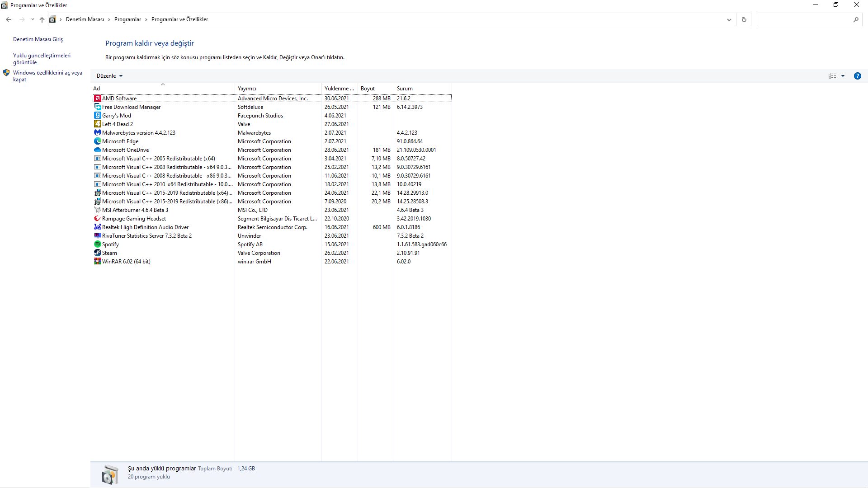The width and height of the screenshot is (868, 488).
Task: Open Denetim Masası Giriş link
Action: [38, 39]
